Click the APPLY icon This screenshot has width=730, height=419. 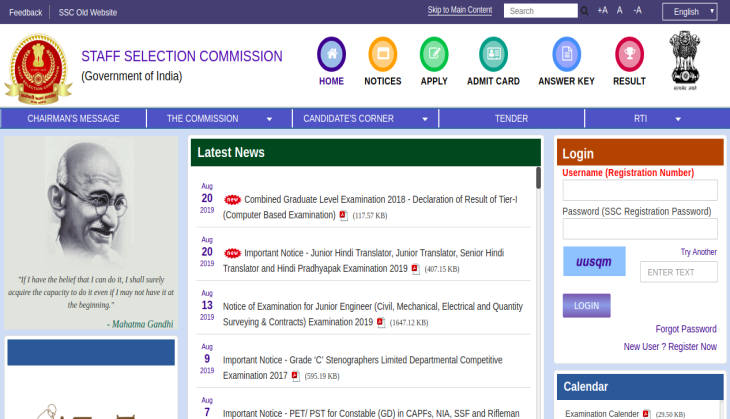(434, 54)
